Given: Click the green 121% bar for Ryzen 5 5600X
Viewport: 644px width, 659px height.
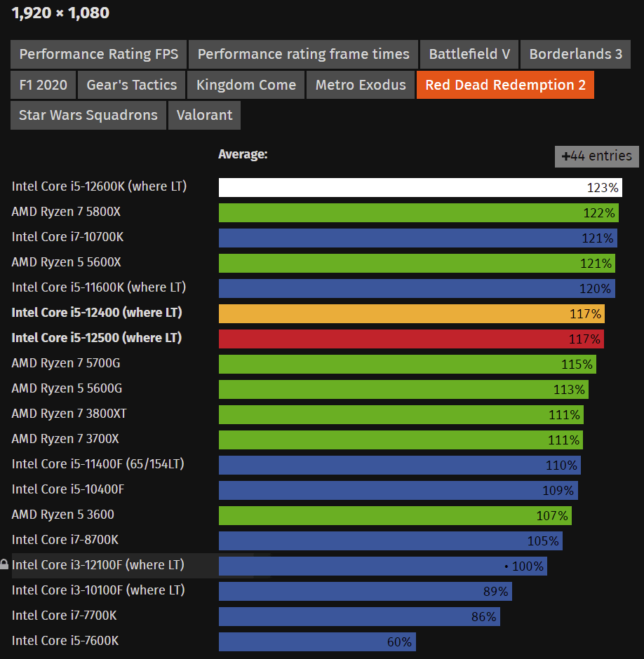Looking at the screenshot, I should [417, 263].
